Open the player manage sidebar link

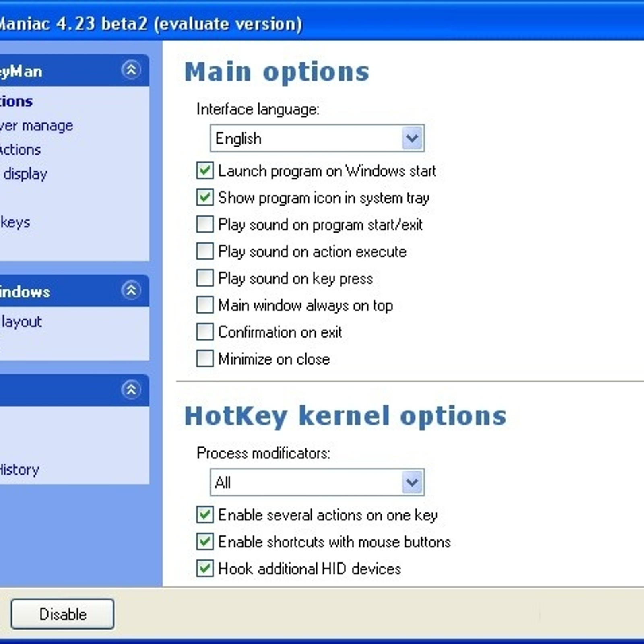coord(36,126)
